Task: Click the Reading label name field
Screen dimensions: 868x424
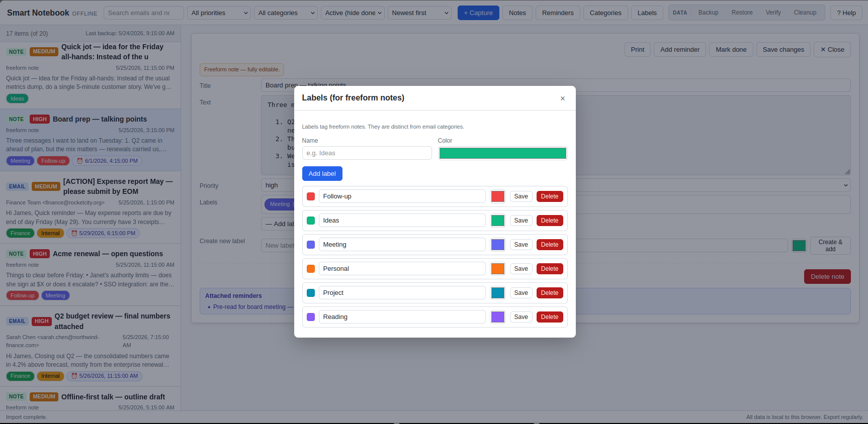Action: (x=402, y=317)
